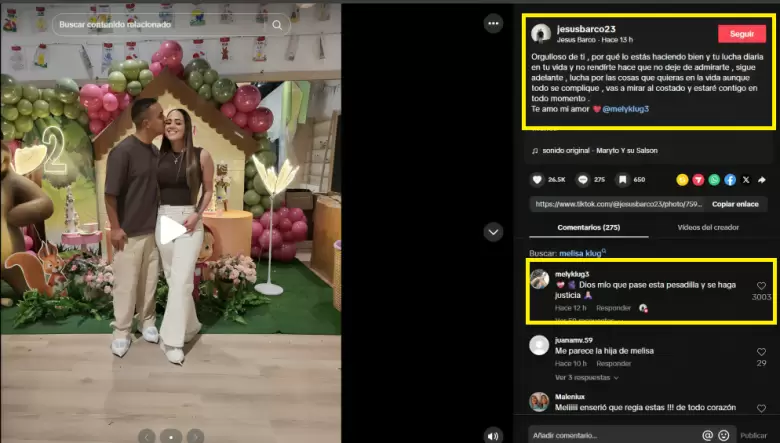780x443 pixels.
Task: Share the post to WhatsApp
Action: pos(714,180)
